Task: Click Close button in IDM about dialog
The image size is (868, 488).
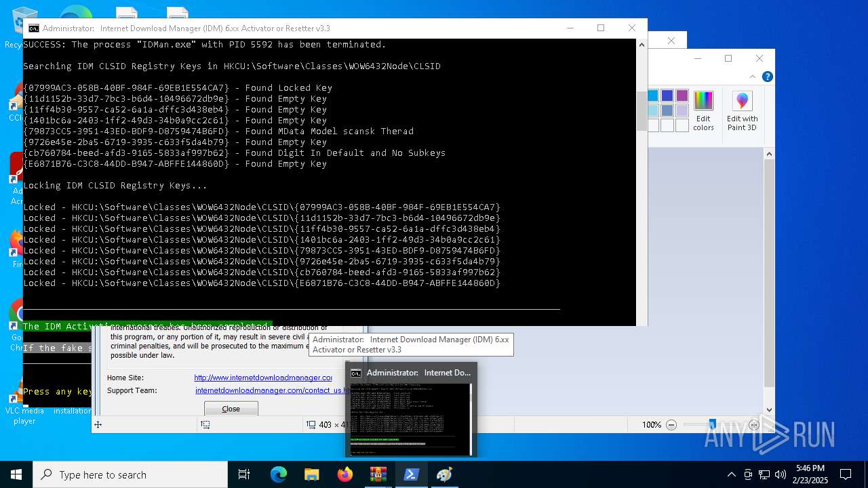Action: [x=231, y=409]
